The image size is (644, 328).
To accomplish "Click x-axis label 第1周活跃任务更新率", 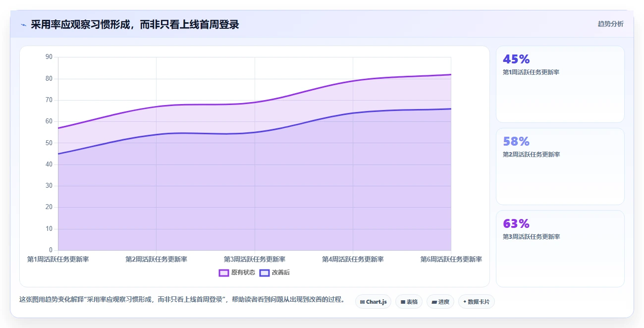I will click(58, 259).
